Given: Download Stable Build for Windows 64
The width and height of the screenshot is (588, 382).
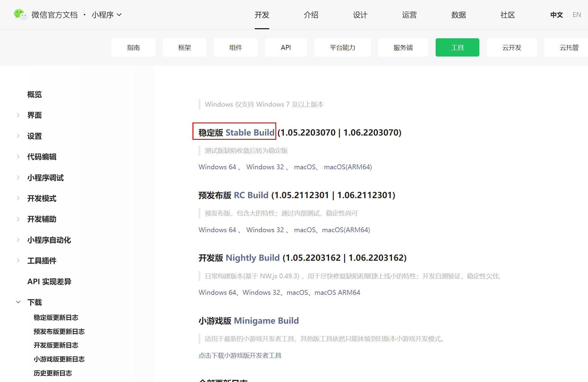Looking at the screenshot, I should pyautogui.click(x=217, y=167).
